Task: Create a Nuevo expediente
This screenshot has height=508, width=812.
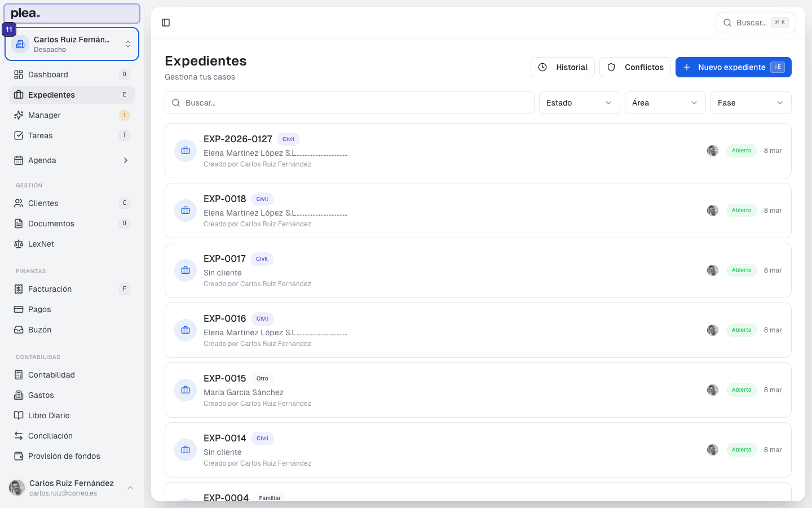Action: click(x=733, y=67)
